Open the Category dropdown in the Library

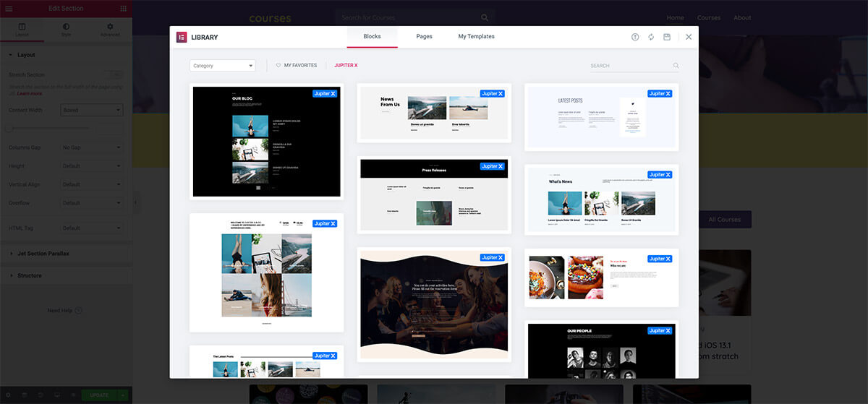[223, 66]
